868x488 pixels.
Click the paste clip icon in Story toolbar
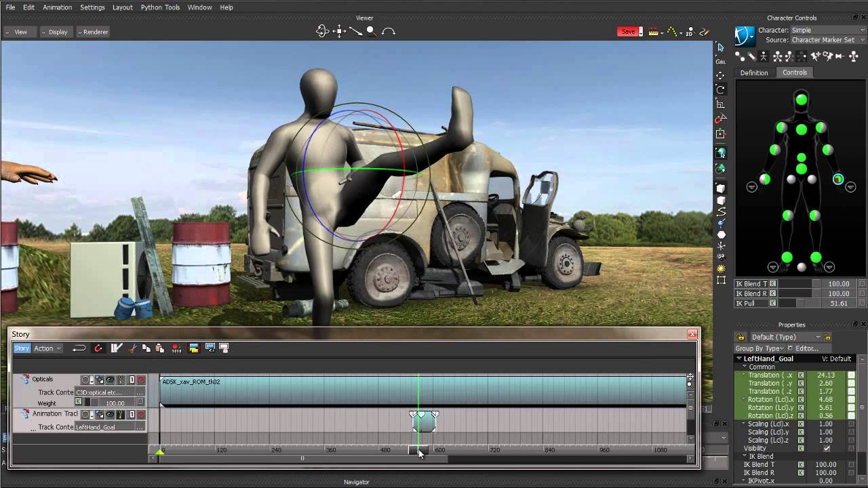(159, 347)
